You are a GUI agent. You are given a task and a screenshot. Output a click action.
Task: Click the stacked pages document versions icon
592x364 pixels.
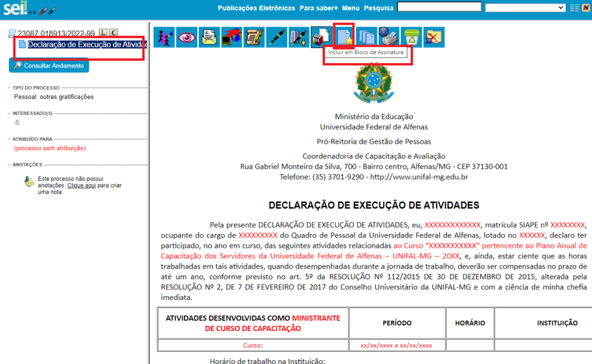(366, 37)
